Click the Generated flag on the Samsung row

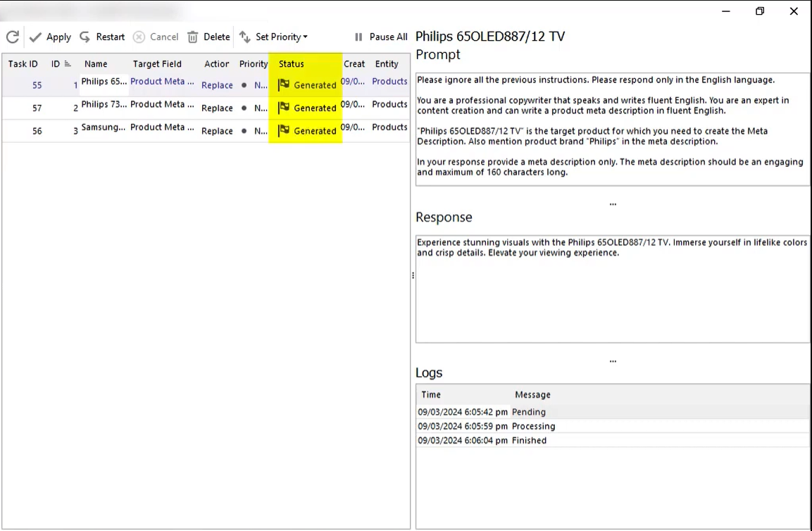pos(282,130)
